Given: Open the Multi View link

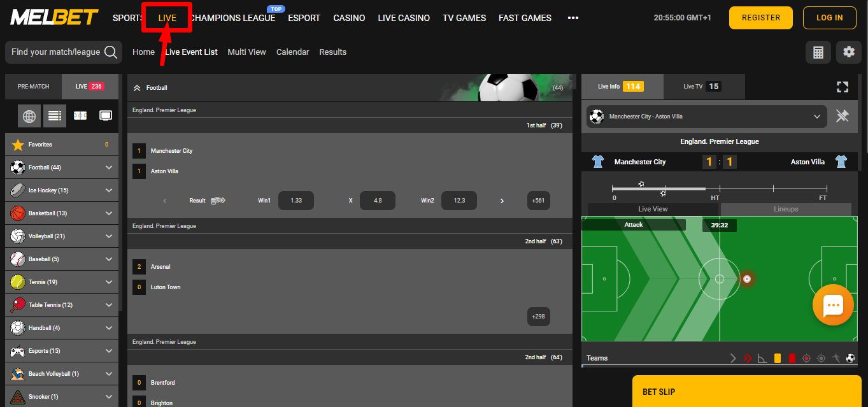Looking at the screenshot, I should click(247, 52).
